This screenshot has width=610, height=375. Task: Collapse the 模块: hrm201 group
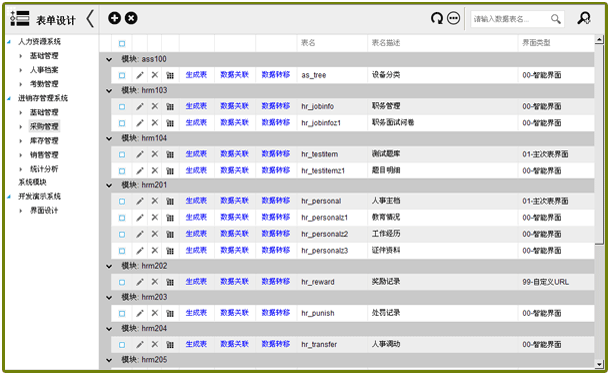click(x=109, y=185)
